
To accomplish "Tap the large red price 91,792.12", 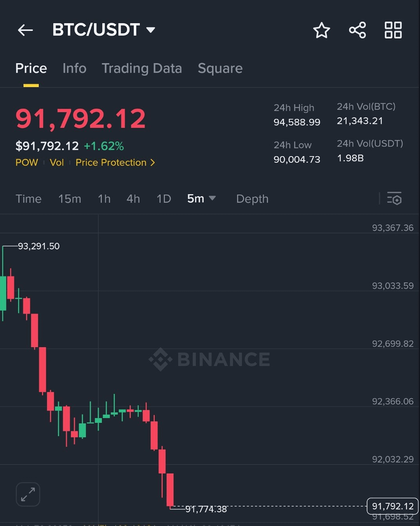I will [81, 118].
